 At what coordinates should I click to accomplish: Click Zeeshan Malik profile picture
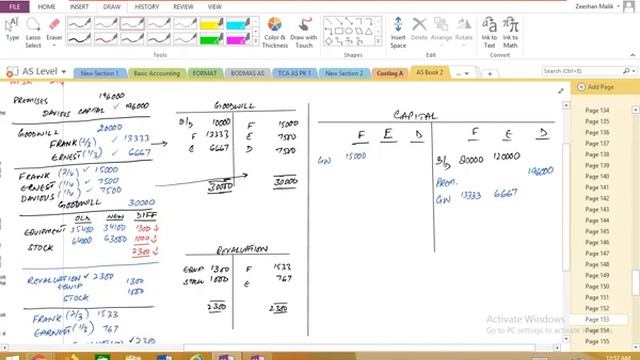(629, 7)
